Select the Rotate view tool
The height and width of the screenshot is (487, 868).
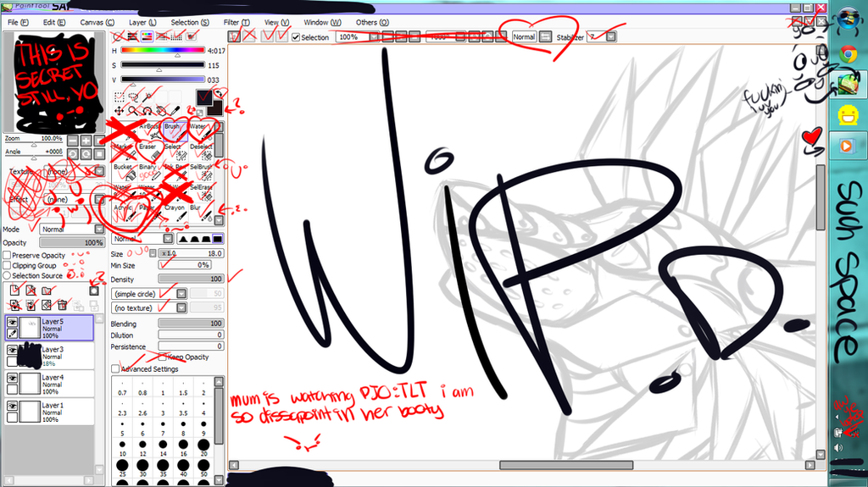click(x=147, y=111)
